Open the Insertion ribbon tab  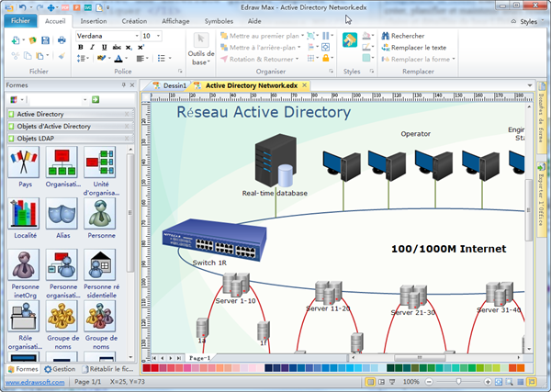coord(93,19)
